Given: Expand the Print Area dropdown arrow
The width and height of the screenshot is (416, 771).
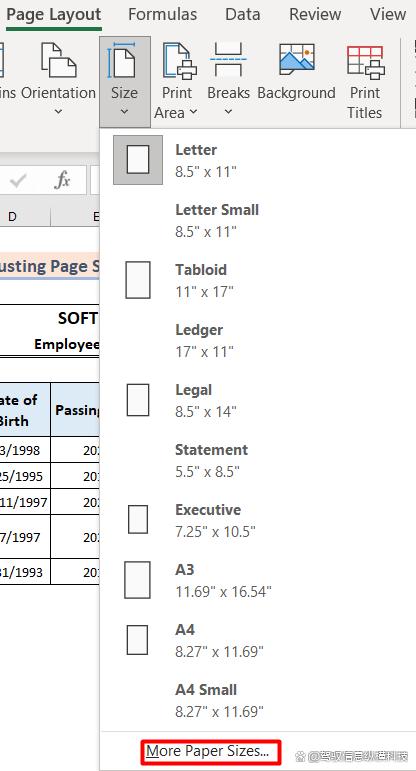Looking at the screenshot, I should (x=193, y=112).
